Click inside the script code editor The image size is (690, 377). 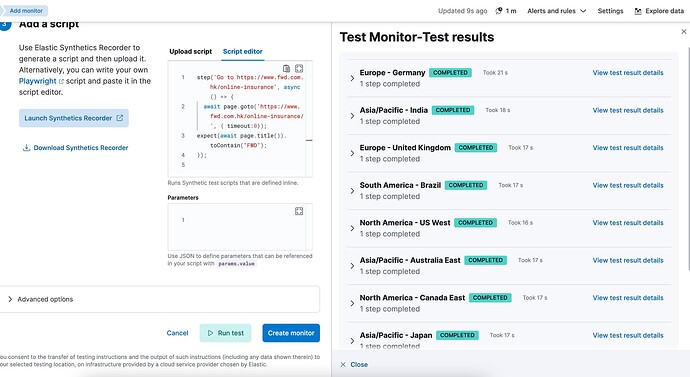[240, 119]
